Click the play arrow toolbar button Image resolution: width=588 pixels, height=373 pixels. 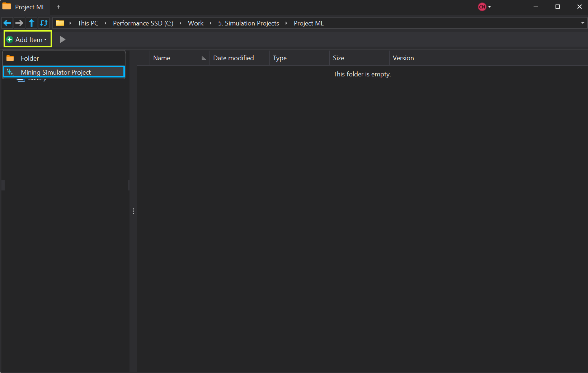coord(62,39)
